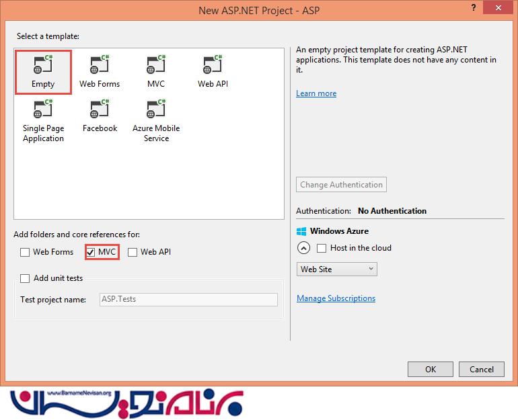The height and width of the screenshot is (420, 518).
Task: Tick the Web API core references checkbox
Action: click(x=133, y=253)
